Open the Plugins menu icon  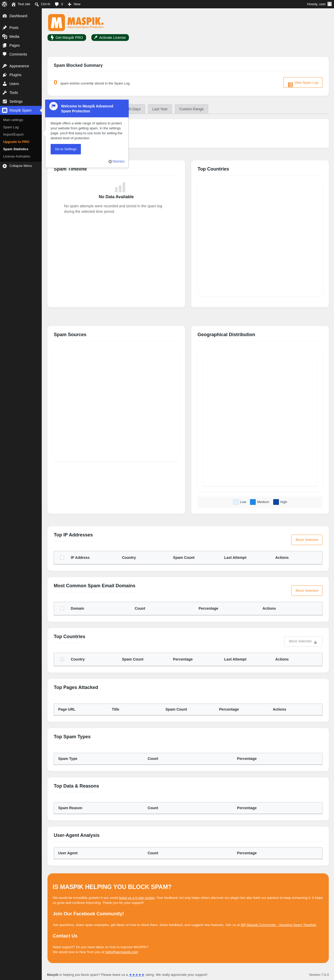click(5, 75)
